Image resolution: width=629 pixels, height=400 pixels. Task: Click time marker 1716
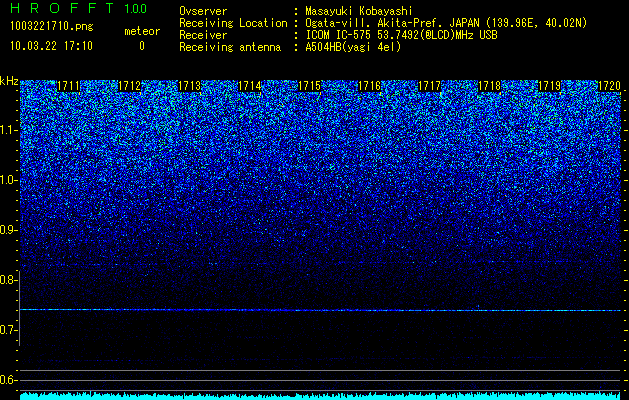[369, 86]
